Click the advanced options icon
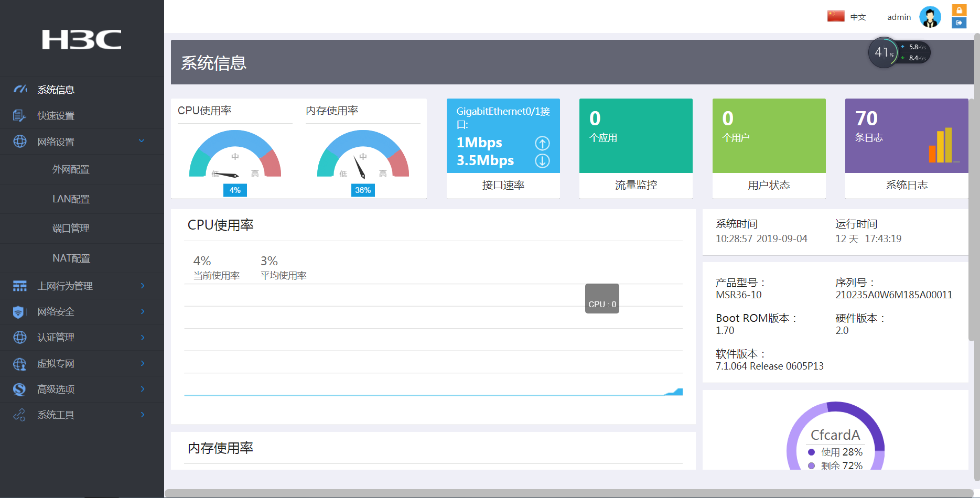 pos(19,389)
